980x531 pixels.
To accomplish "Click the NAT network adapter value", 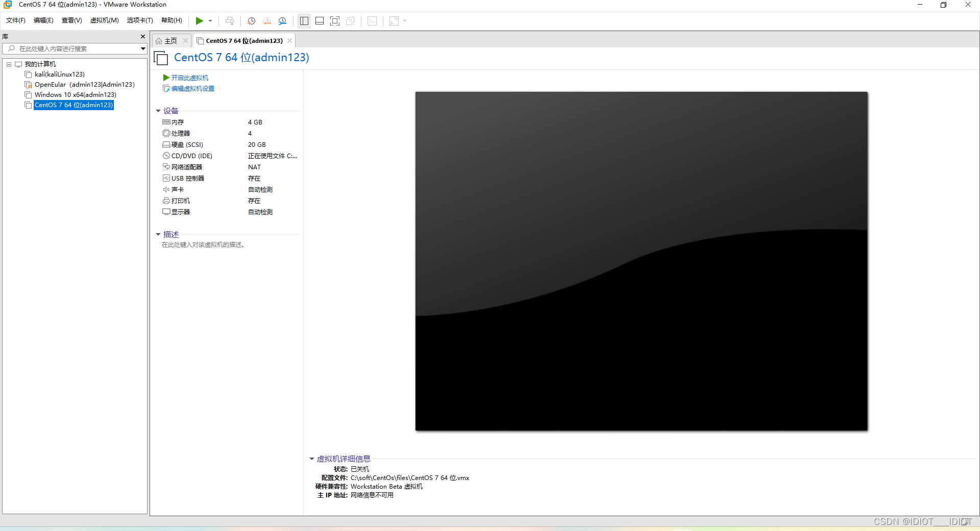I will (255, 167).
